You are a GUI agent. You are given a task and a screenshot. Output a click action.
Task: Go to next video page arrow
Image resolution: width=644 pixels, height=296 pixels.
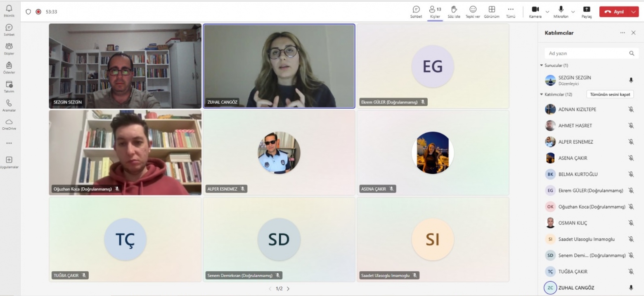pyautogui.click(x=288, y=289)
